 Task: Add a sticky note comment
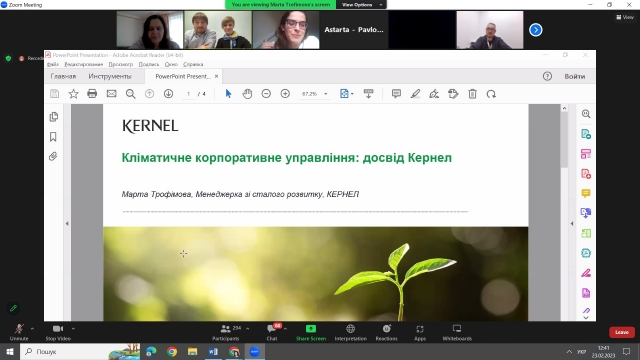click(x=396, y=94)
